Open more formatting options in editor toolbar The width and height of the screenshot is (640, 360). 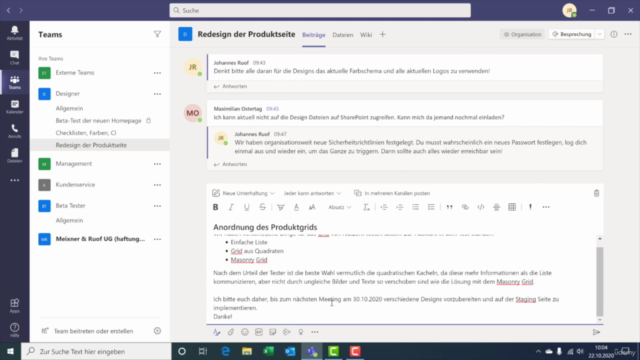[546, 207]
